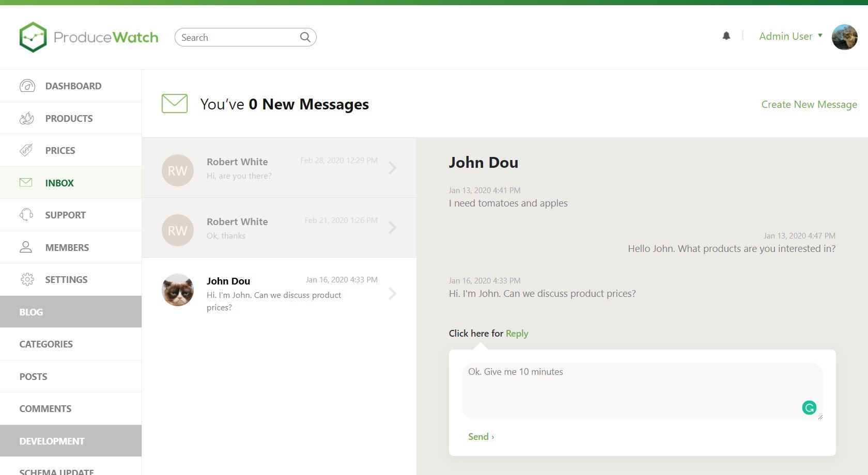Open John Dou conversation chevron arrow
This screenshot has height=475, width=868.
[393, 294]
